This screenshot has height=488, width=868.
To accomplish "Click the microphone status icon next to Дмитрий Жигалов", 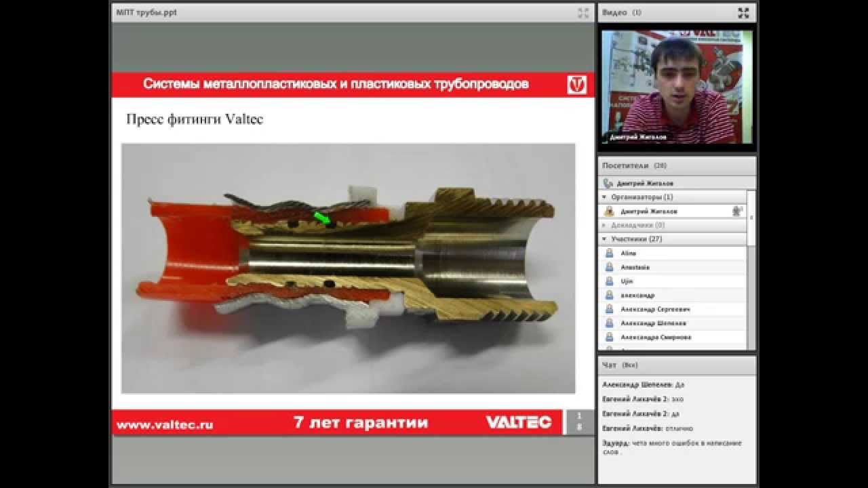I will pyautogui.click(x=737, y=211).
